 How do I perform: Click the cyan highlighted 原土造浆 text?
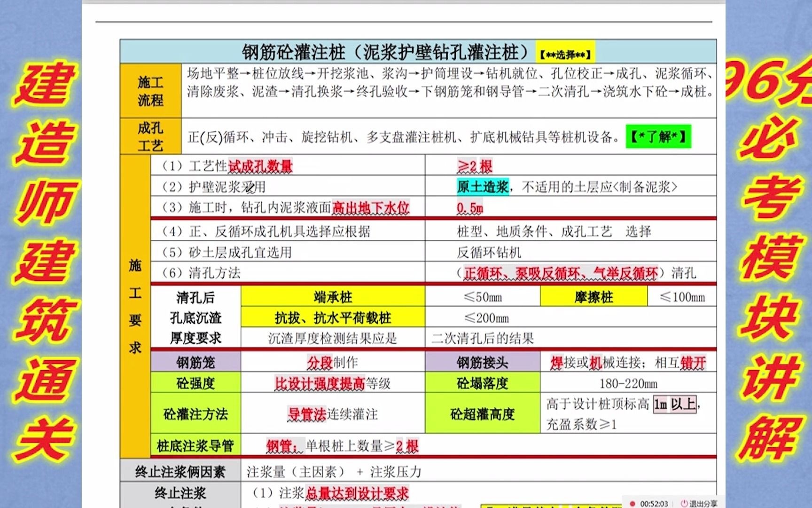(483, 187)
